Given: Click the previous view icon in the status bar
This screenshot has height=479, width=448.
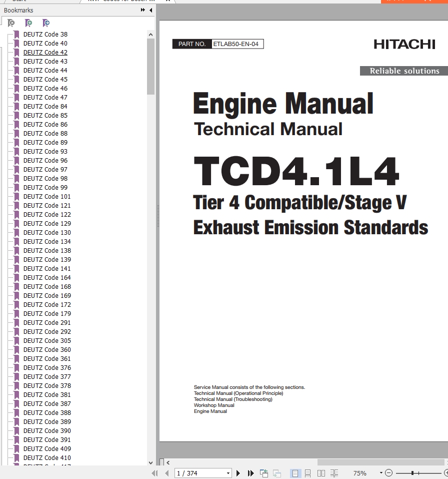Looking at the screenshot, I should [264, 473].
